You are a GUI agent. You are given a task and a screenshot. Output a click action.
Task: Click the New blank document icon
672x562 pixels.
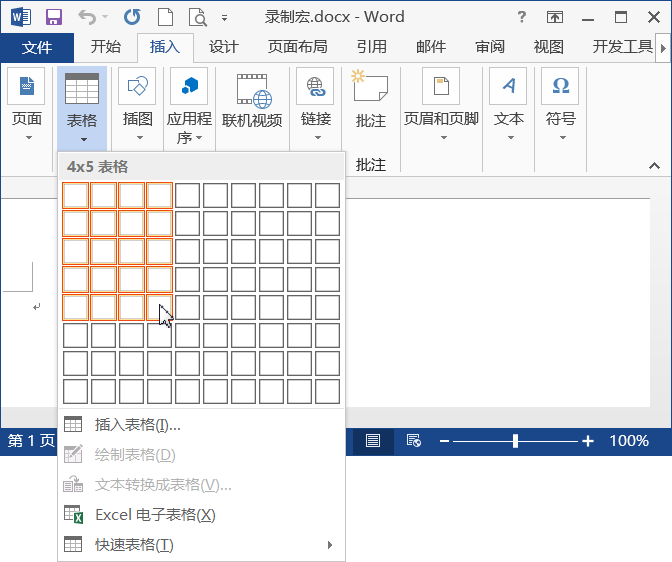165,17
